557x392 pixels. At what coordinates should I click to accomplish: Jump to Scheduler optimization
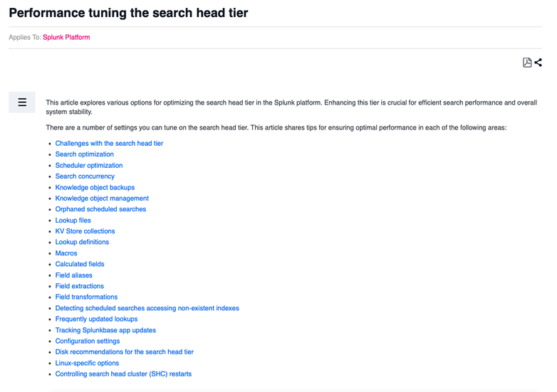[x=89, y=165]
